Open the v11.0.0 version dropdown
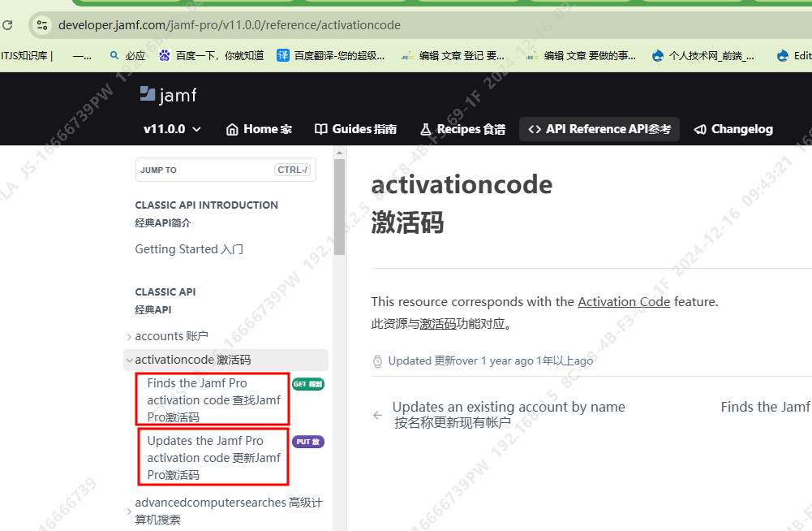812x531 pixels. tap(172, 129)
